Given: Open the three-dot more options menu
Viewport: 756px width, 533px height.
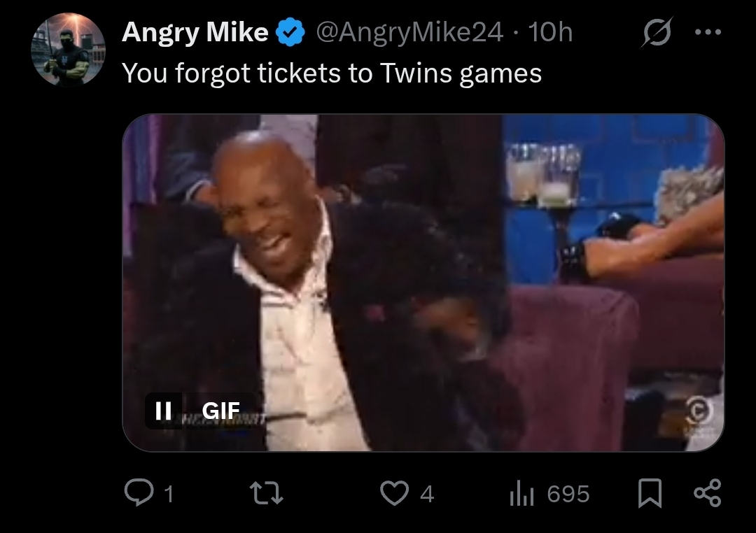Looking at the screenshot, I should [708, 32].
